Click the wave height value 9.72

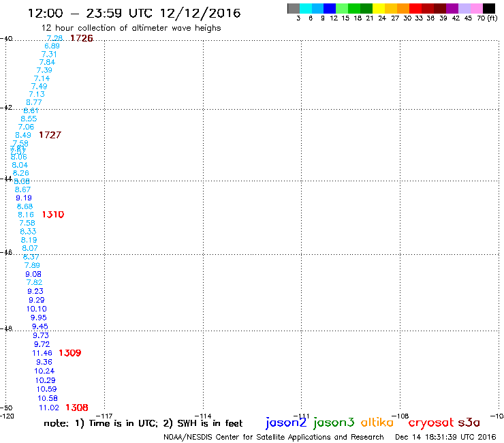[x=42, y=344]
